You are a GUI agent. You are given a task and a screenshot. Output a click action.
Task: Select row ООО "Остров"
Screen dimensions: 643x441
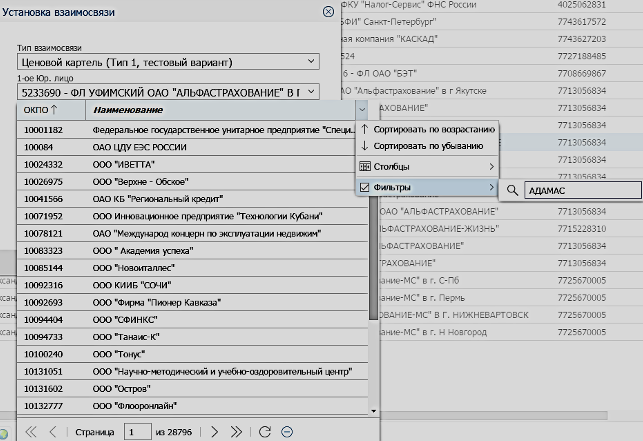point(192,388)
